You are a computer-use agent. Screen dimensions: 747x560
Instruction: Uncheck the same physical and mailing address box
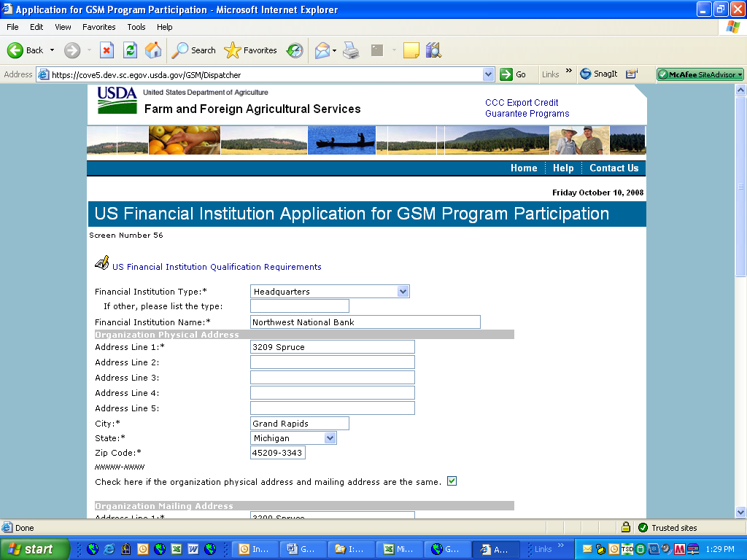[x=452, y=481]
